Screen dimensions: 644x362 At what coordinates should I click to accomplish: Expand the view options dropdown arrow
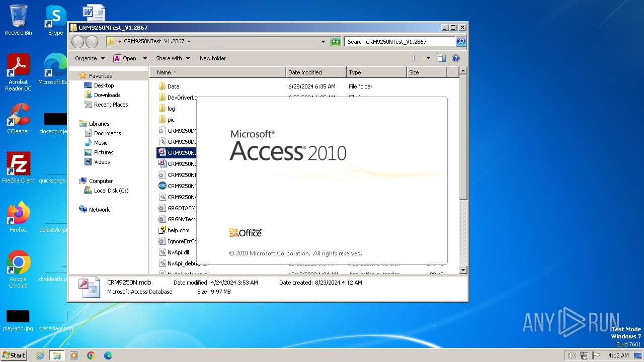428,58
